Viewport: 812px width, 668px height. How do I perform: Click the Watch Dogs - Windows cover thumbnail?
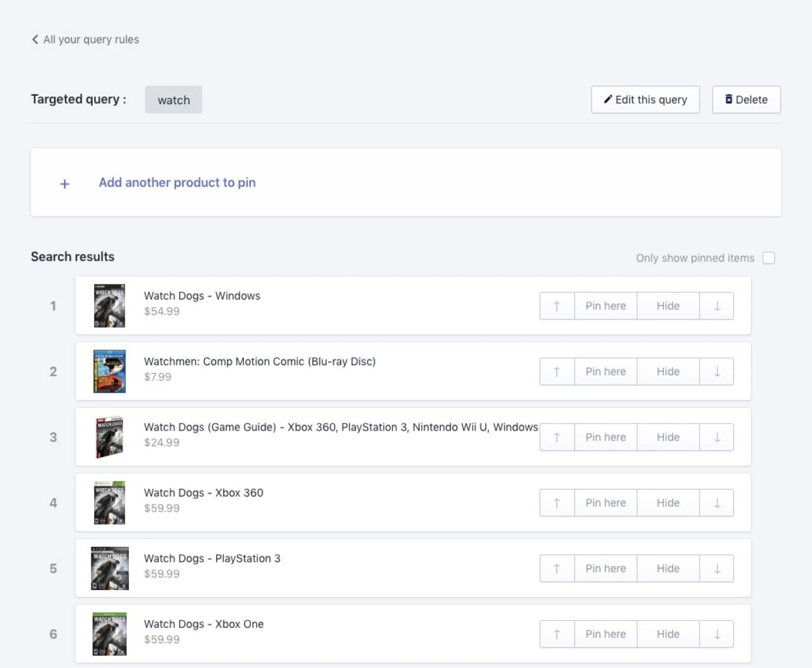pos(109,305)
